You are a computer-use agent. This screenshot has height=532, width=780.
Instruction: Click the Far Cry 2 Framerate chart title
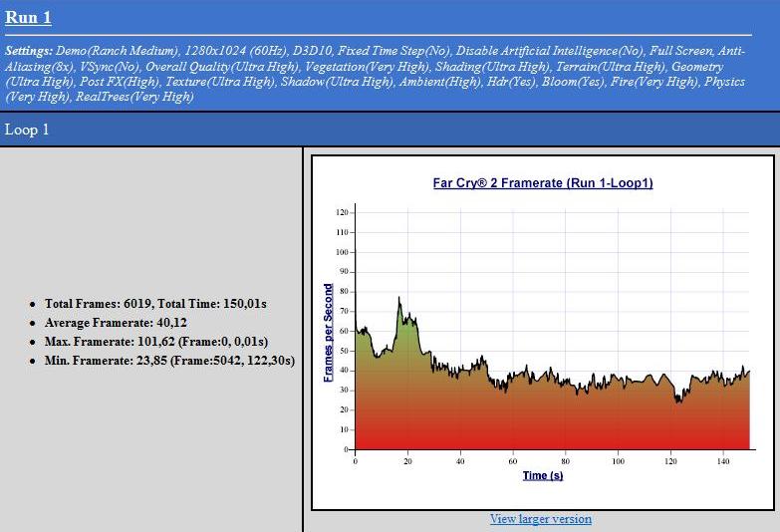point(543,182)
